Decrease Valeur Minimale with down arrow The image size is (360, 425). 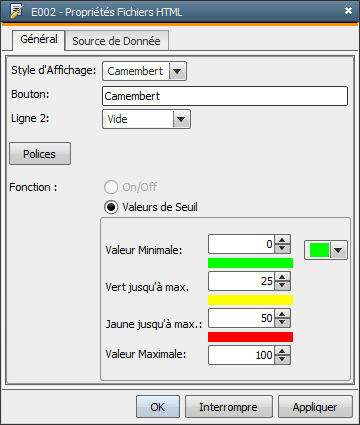tap(282, 248)
